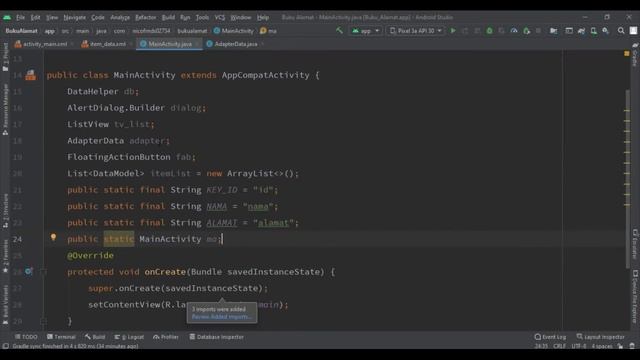Open the Terminal tool window
640x360 pixels.
tap(61, 337)
